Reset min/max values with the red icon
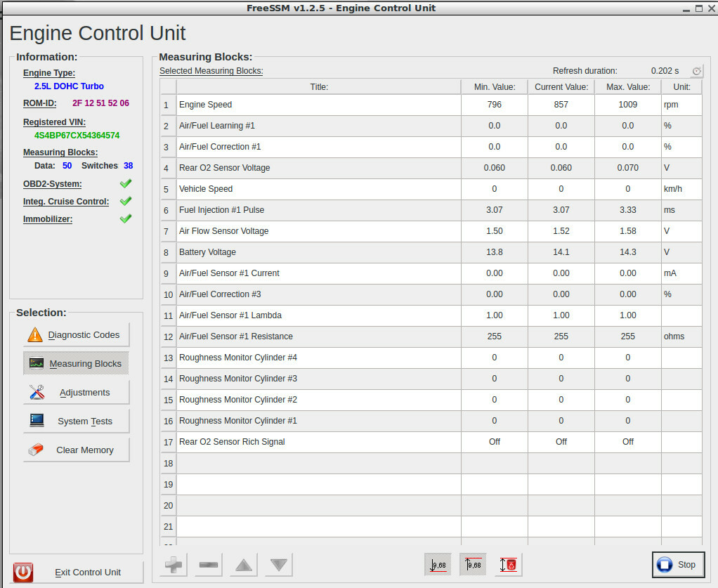 pyautogui.click(x=508, y=565)
